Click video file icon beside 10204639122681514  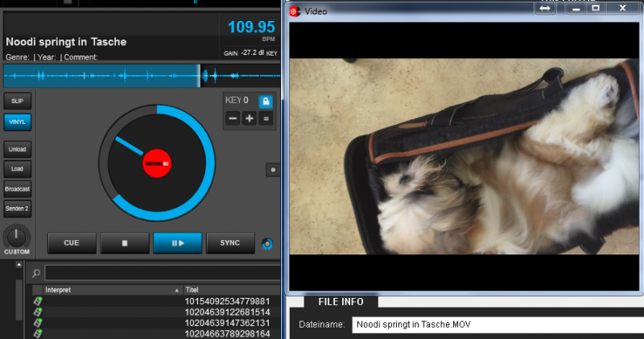point(38,312)
